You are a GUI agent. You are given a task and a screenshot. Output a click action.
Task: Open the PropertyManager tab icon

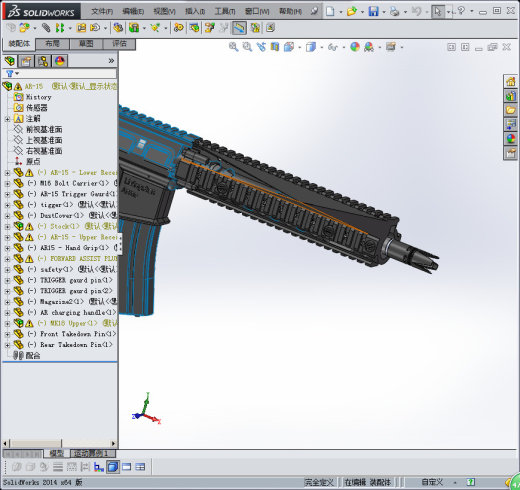pos(26,61)
